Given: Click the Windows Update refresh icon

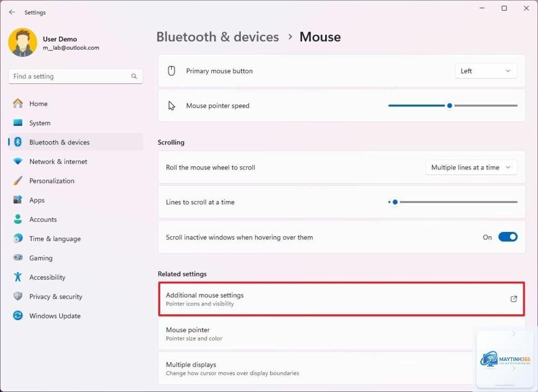Looking at the screenshot, I should pyautogui.click(x=18, y=315).
